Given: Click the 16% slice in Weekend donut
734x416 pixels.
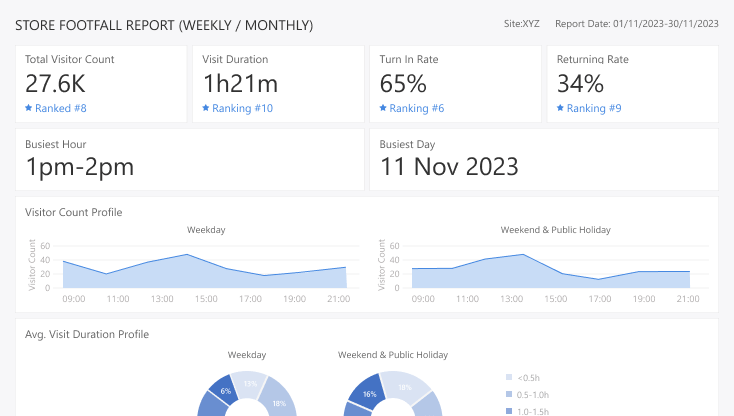Looking at the screenshot, I should pos(369,394).
